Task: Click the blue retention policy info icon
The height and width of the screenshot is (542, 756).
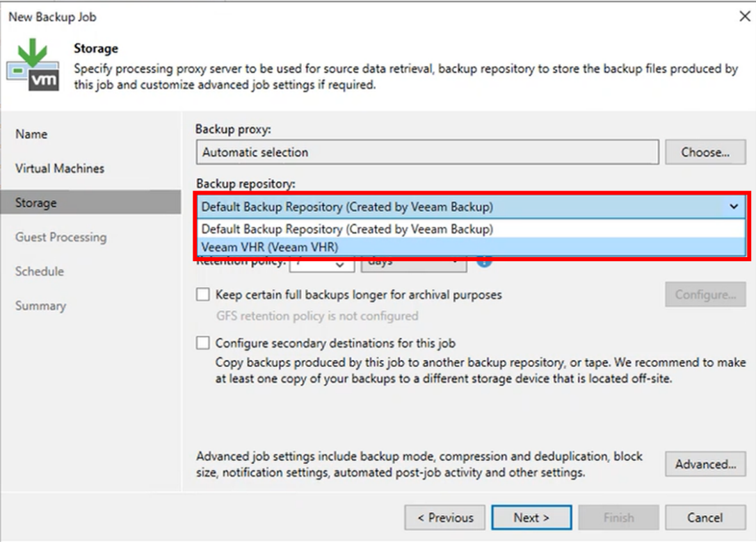Action: pos(484,263)
